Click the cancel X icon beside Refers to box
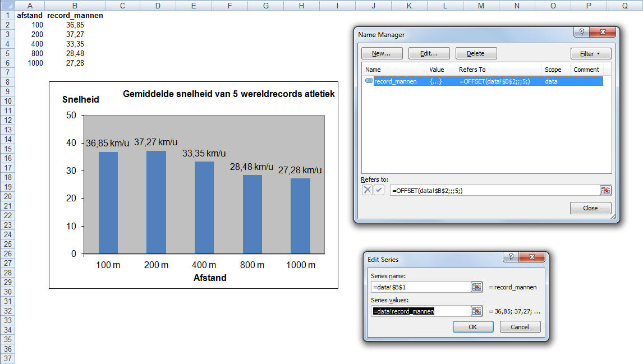 point(367,190)
